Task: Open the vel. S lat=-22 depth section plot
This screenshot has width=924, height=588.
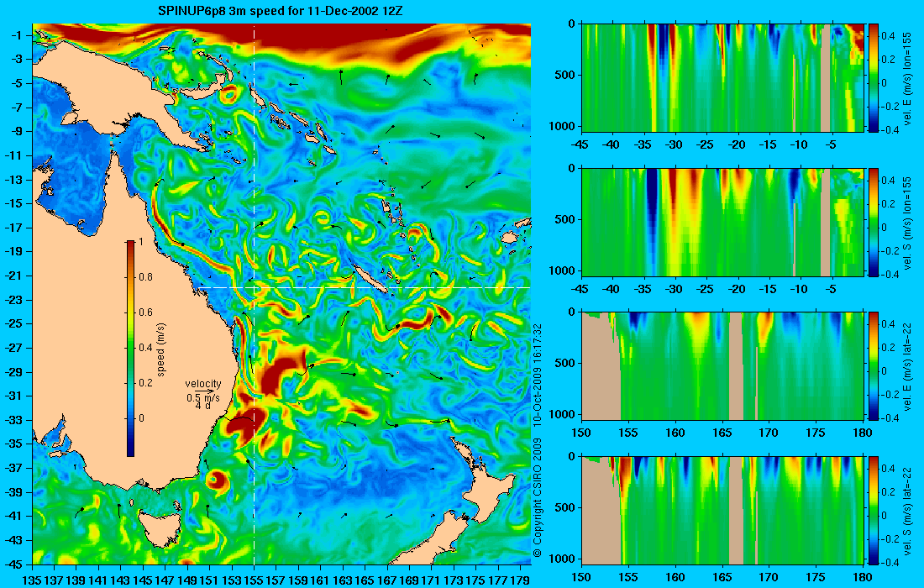Action: pos(722,510)
